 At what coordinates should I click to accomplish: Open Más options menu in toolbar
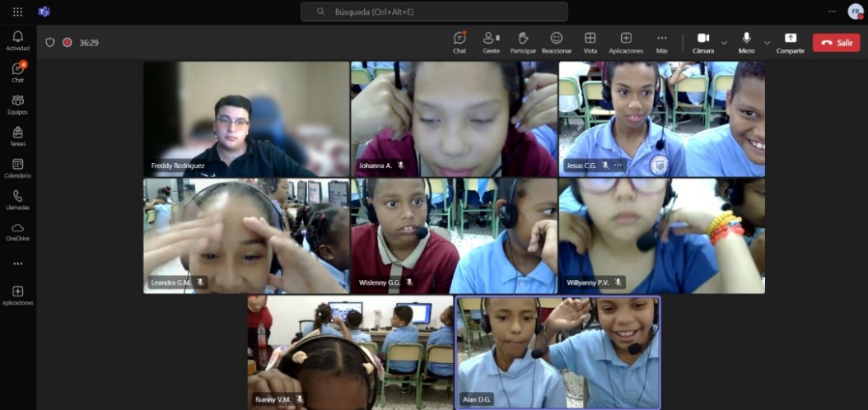coord(661,42)
